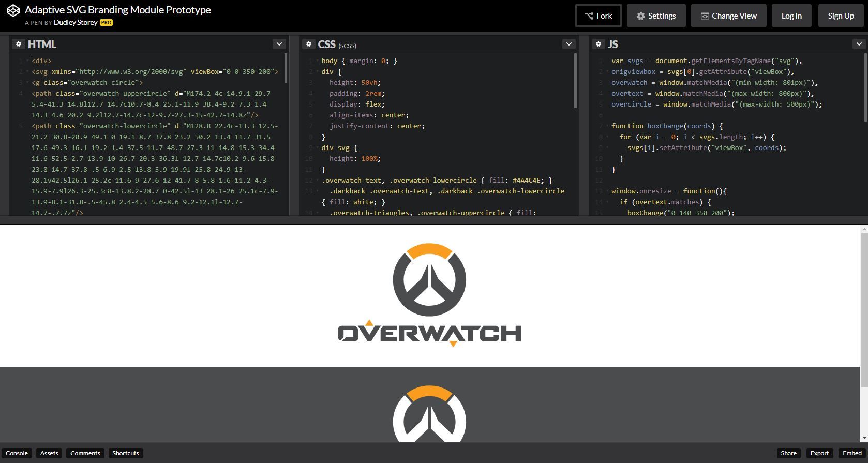Click the JS panel title
This screenshot has height=463, width=868.
point(613,44)
